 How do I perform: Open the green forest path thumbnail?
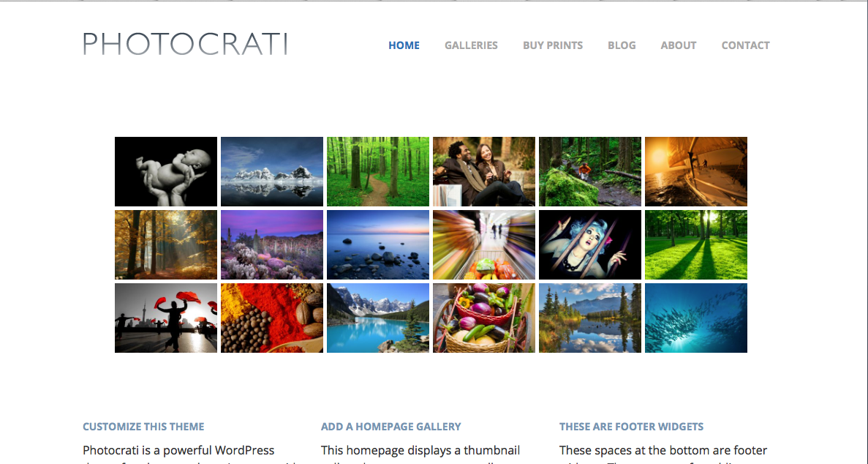tap(378, 172)
